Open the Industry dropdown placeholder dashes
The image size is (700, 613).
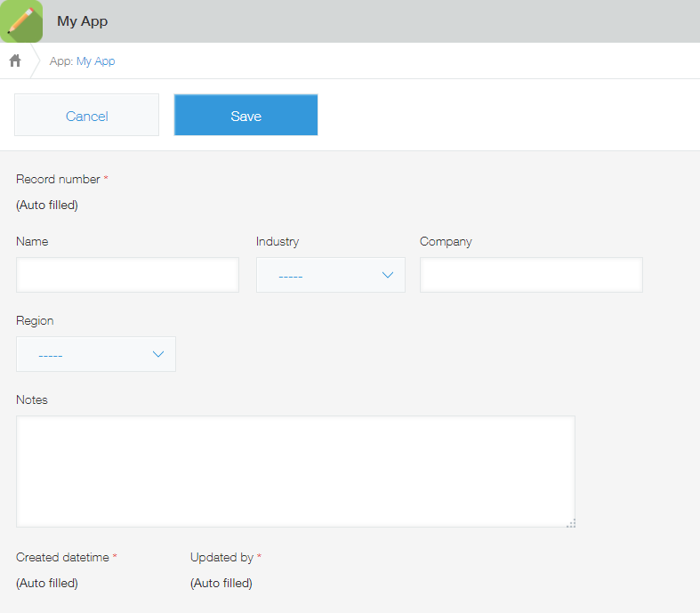tap(291, 277)
